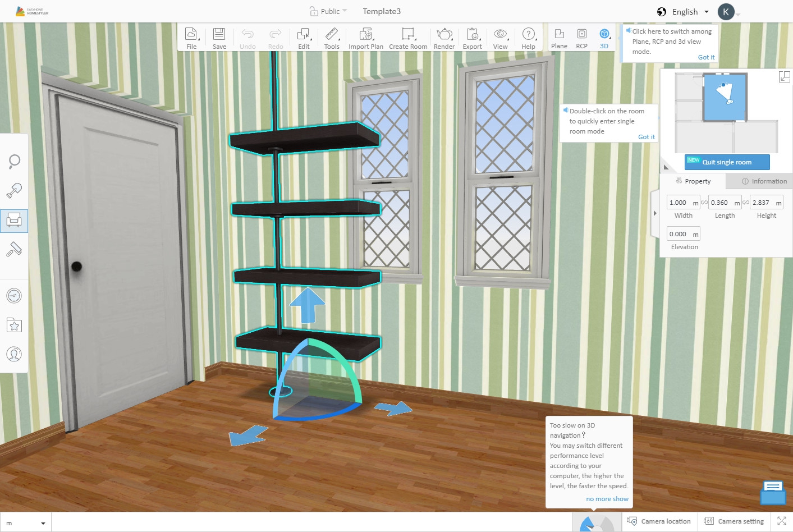Toggle the length-height proportion link
Image resolution: width=793 pixels, height=532 pixels.
click(746, 203)
